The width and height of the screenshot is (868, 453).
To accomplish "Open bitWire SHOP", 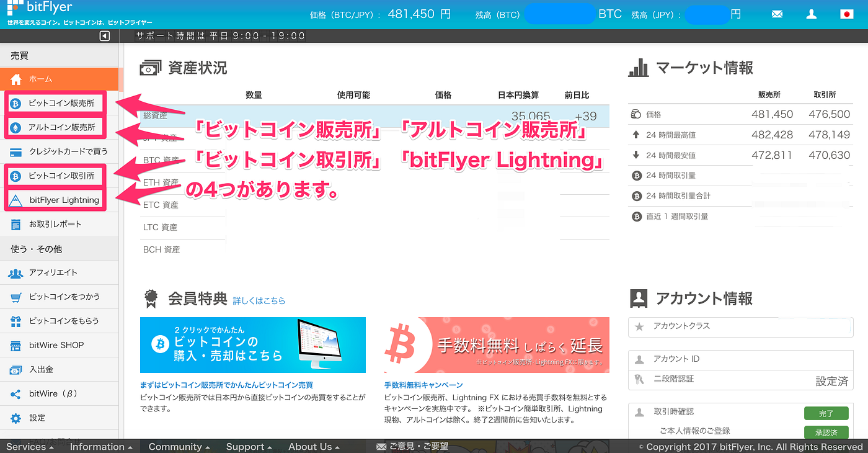I will click(x=59, y=345).
